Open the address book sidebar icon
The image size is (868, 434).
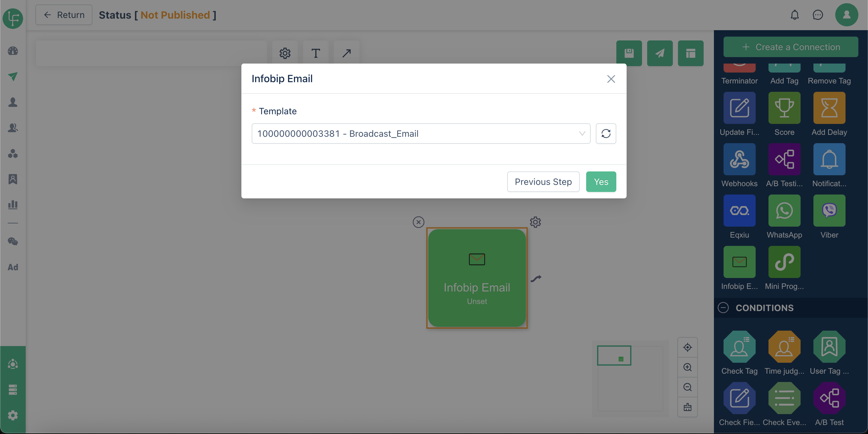coord(13,179)
